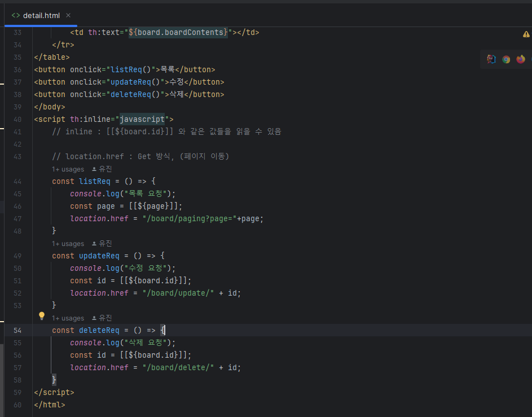Show usages hint above updateReq declaration
Image resolution: width=532 pixels, height=417 pixels.
(x=68, y=244)
